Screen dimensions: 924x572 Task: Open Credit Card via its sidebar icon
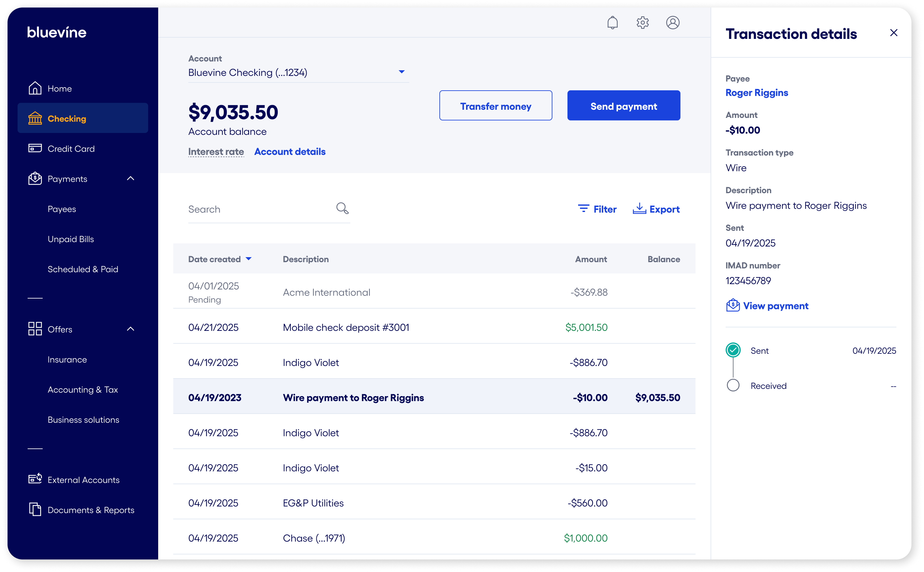pyautogui.click(x=35, y=148)
